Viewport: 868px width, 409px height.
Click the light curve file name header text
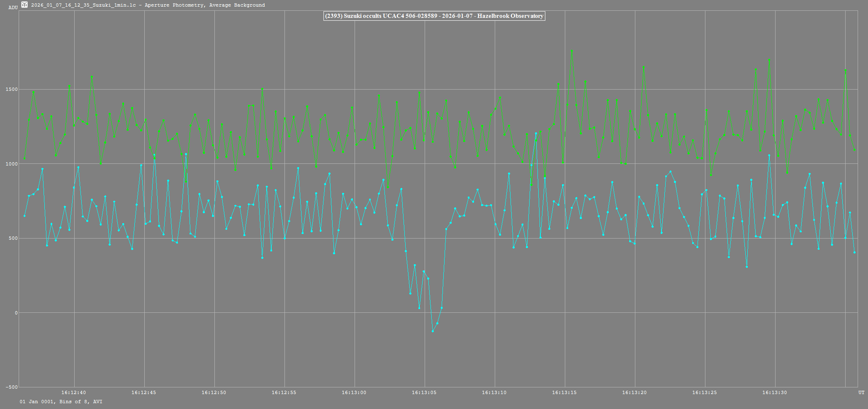pos(148,5)
